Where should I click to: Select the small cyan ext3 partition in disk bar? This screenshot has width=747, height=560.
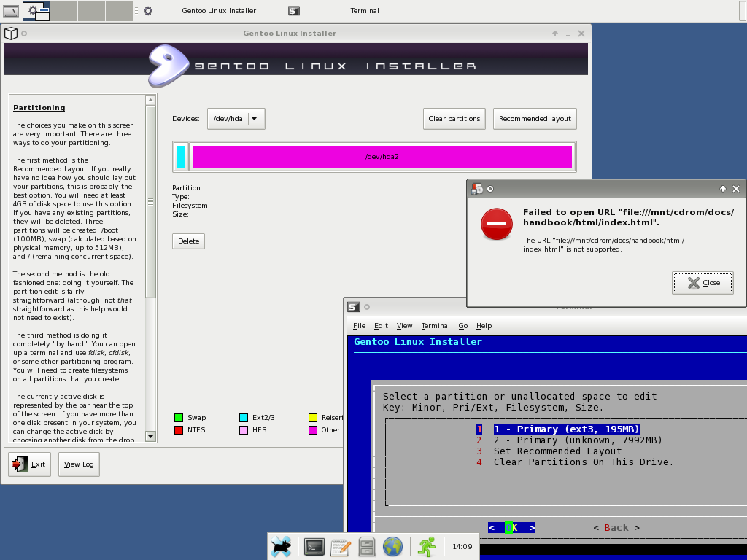181,157
